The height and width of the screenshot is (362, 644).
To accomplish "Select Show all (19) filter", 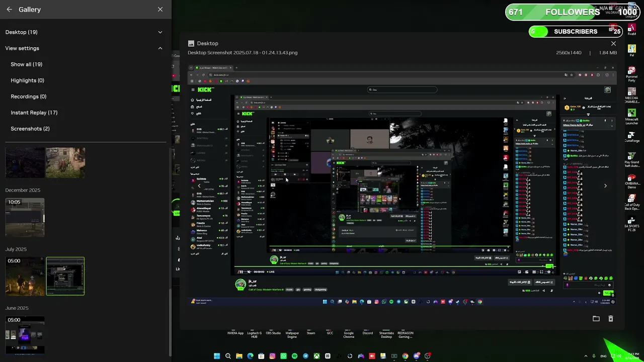I will (27, 64).
